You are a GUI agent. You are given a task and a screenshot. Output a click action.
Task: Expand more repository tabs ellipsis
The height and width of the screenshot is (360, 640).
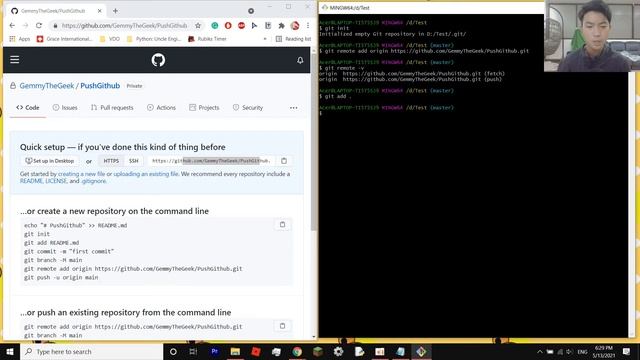[293, 108]
